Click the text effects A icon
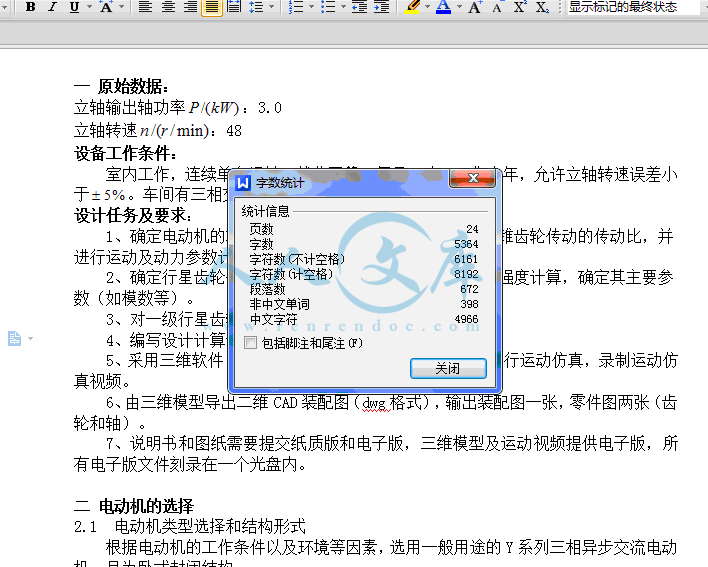The image size is (708, 567). pos(106,7)
